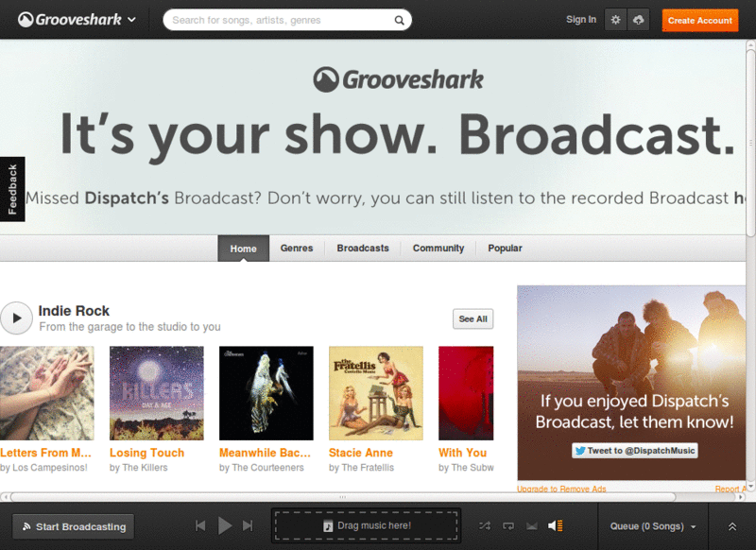Select the Home tab
756x550 pixels.
click(243, 249)
